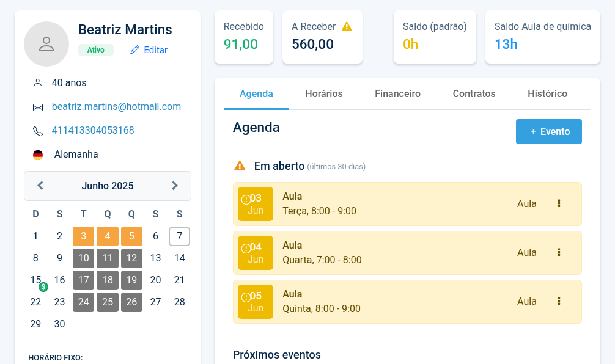Open options menu for Terça 8:00 class
Screen dimensions: 615x364
coord(559,203)
